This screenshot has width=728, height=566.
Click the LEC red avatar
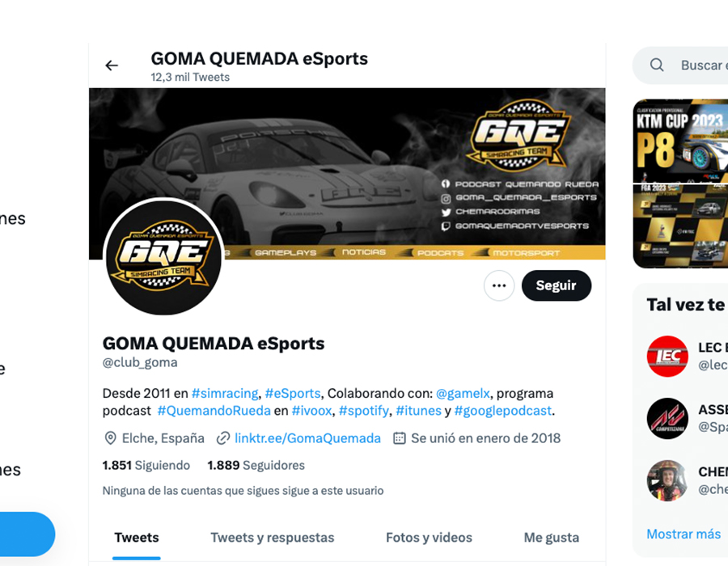coord(667,356)
